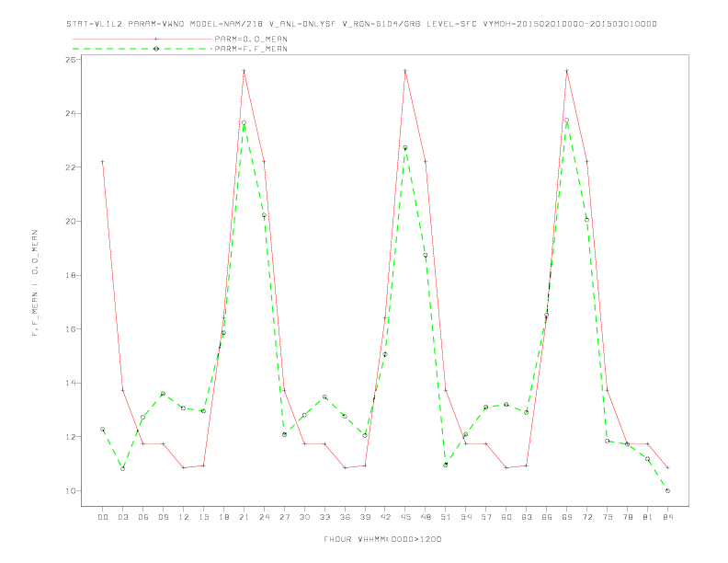Image resolution: width=728 pixels, height=563 pixels.
Task: Click x-axis tick label 51
Action: click(446, 517)
